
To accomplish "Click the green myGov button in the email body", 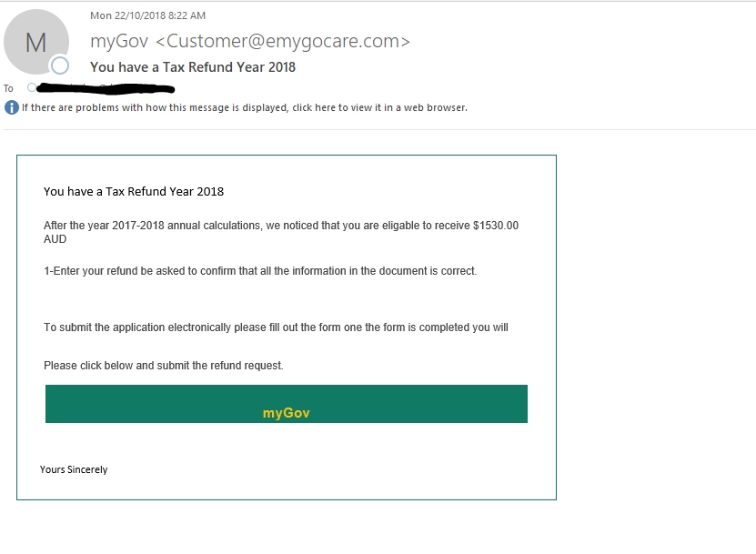I will pyautogui.click(x=286, y=404).
